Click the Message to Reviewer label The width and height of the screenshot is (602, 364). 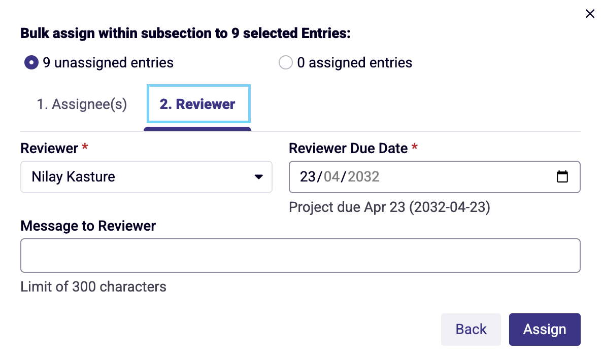pyautogui.click(x=88, y=226)
